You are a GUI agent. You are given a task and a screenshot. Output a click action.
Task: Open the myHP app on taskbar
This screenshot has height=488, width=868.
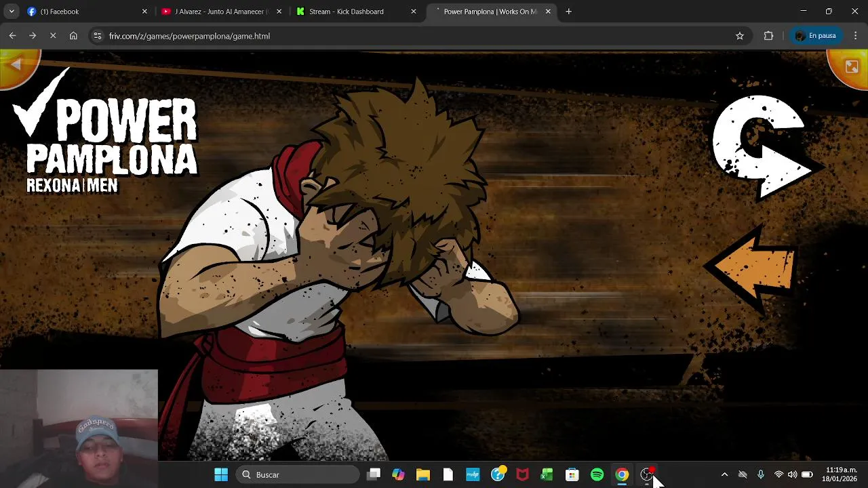coord(473,474)
